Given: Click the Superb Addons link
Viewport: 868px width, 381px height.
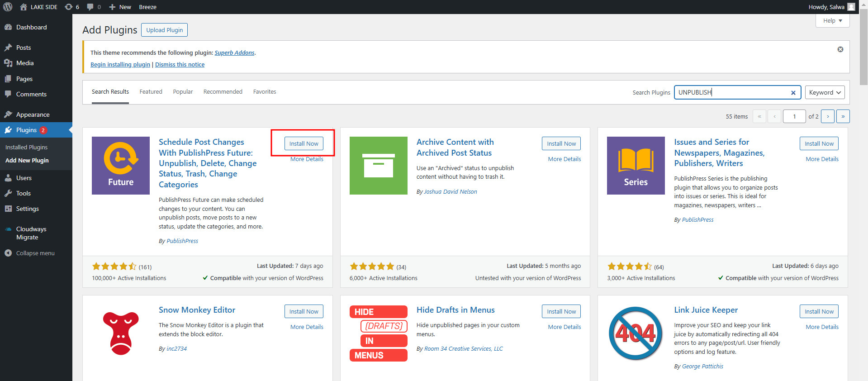Looking at the screenshot, I should [x=234, y=53].
